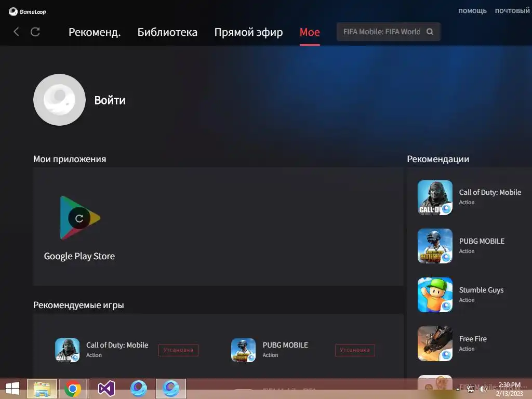Open the Windows Start menu
Viewport: 532px width, 399px height.
(x=12, y=389)
